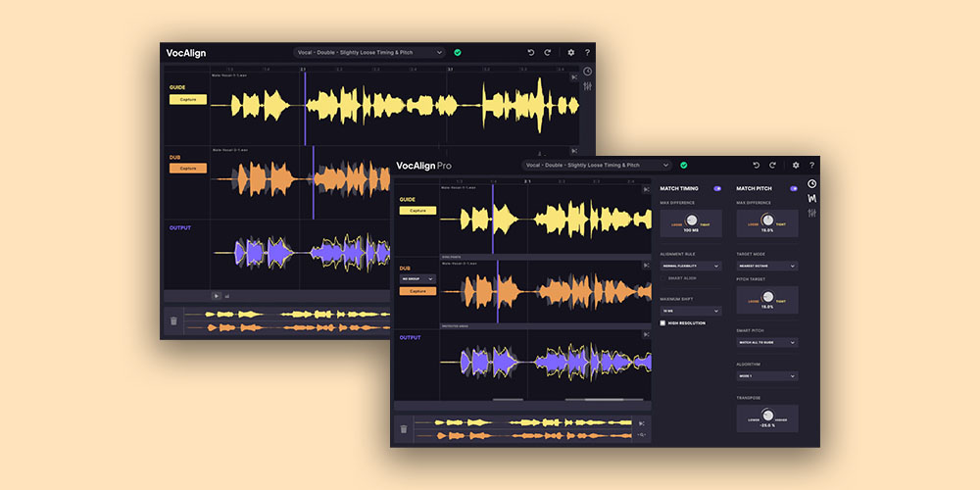Viewport: 980px width, 490px height.
Task: Click the OUTPUT label in VocAlign Pro
Action: (x=410, y=337)
